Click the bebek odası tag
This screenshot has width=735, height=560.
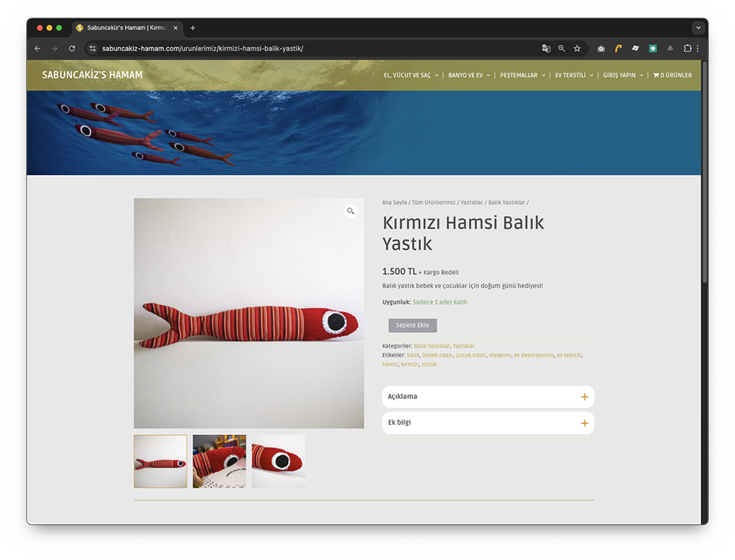click(x=437, y=355)
